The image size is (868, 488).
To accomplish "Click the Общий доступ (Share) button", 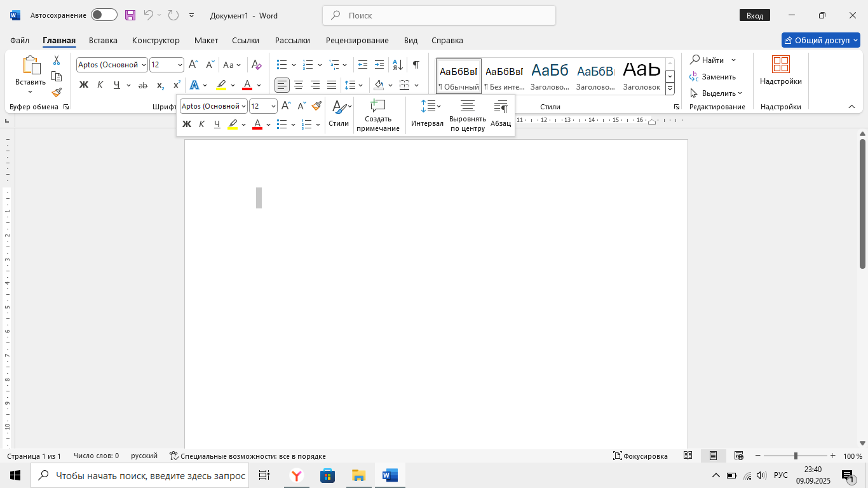I will [x=820, y=40].
